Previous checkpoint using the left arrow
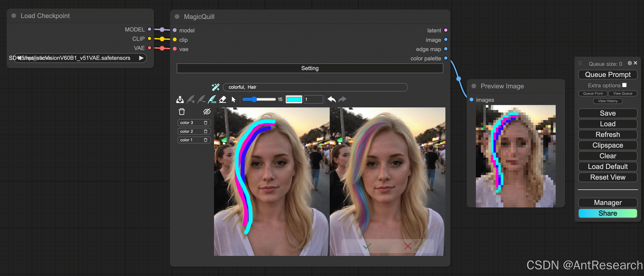This screenshot has height=276, width=644. click(19, 58)
